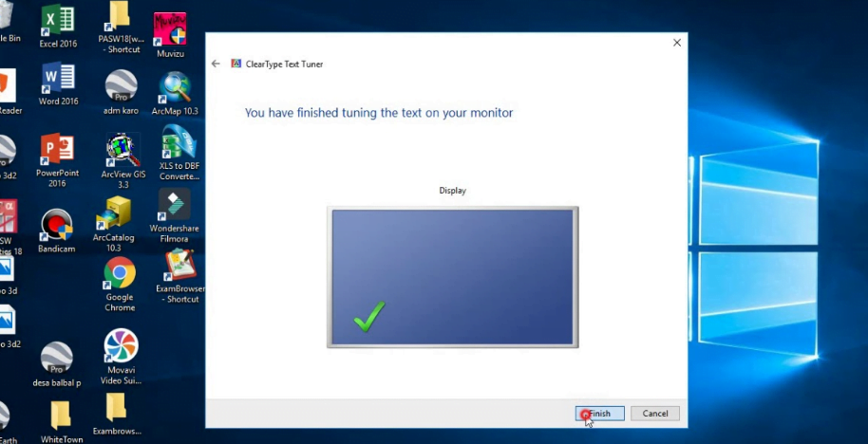The width and height of the screenshot is (868, 444).
Task: Click the Cancel button
Action: coord(655,414)
